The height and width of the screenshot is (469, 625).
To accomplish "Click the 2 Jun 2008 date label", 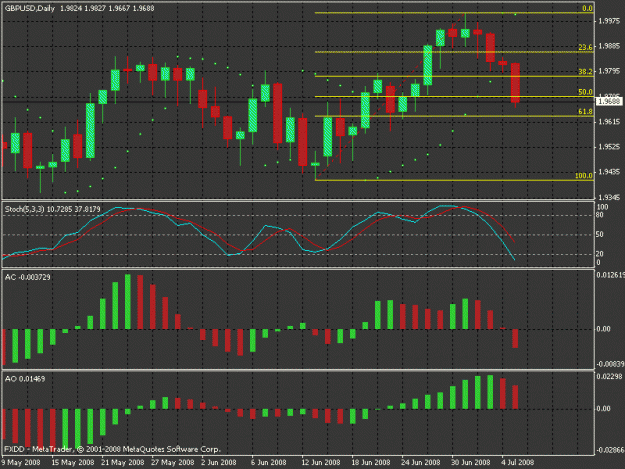I will (x=218, y=463).
